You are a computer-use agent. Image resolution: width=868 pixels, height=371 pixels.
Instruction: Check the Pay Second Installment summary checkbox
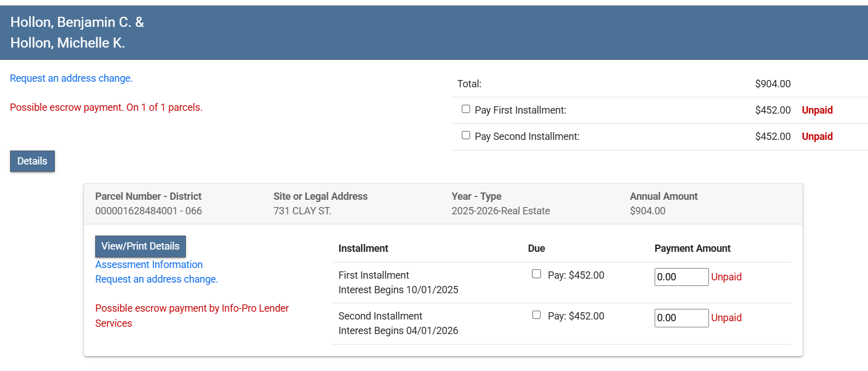466,135
